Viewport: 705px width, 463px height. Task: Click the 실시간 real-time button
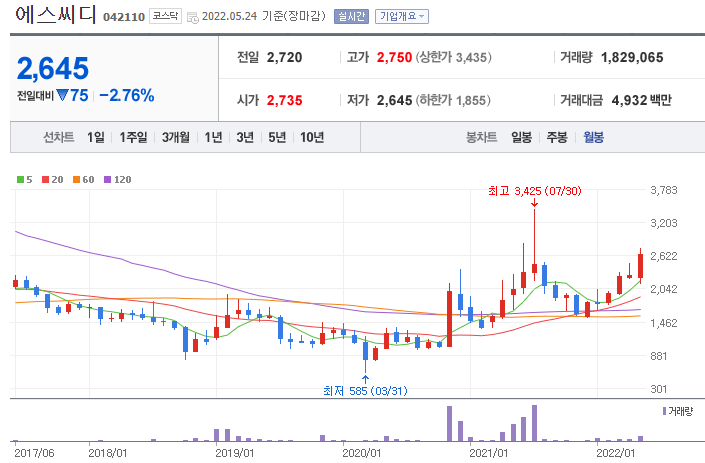coord(351,17)
